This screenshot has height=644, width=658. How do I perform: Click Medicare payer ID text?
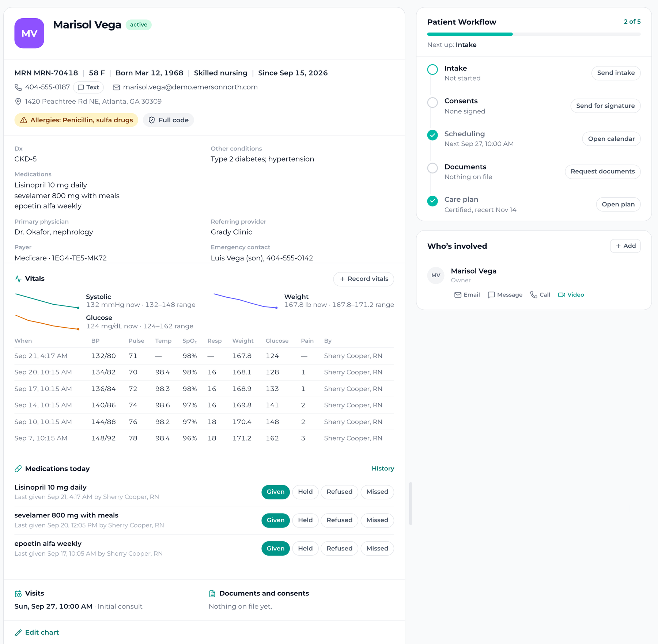pyautogui.click(x=61, y=258)
